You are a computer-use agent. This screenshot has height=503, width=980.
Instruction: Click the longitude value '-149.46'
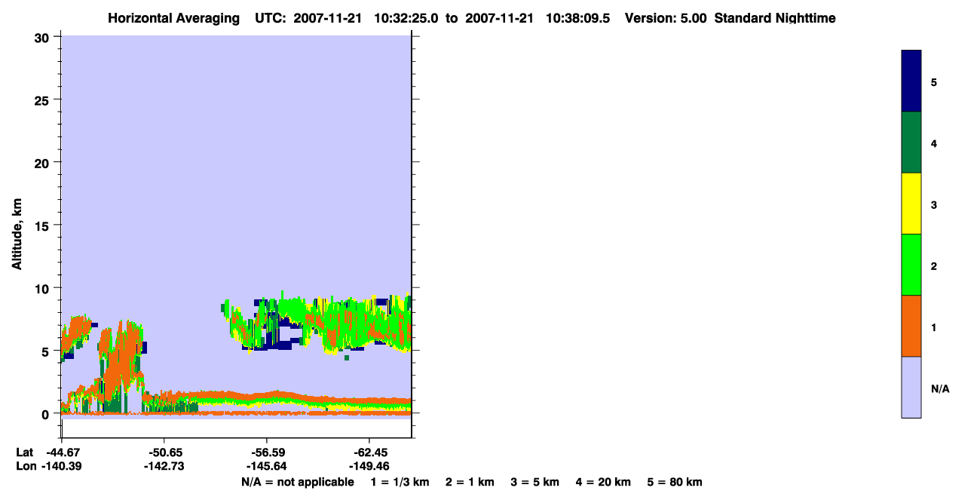click(x=368, y=467)
